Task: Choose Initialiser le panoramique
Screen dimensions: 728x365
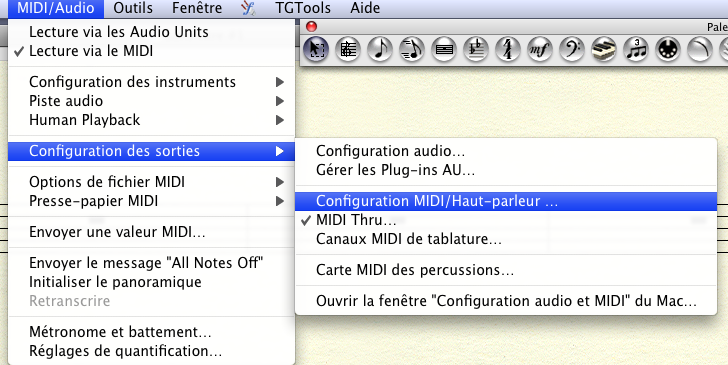Action: click(x=151, y=282)
